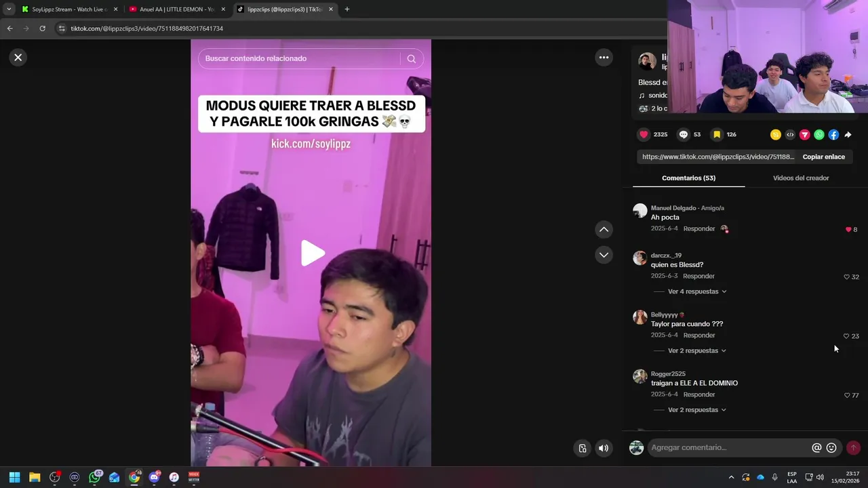
Task: Go back in browser
Action: [9, 28]
